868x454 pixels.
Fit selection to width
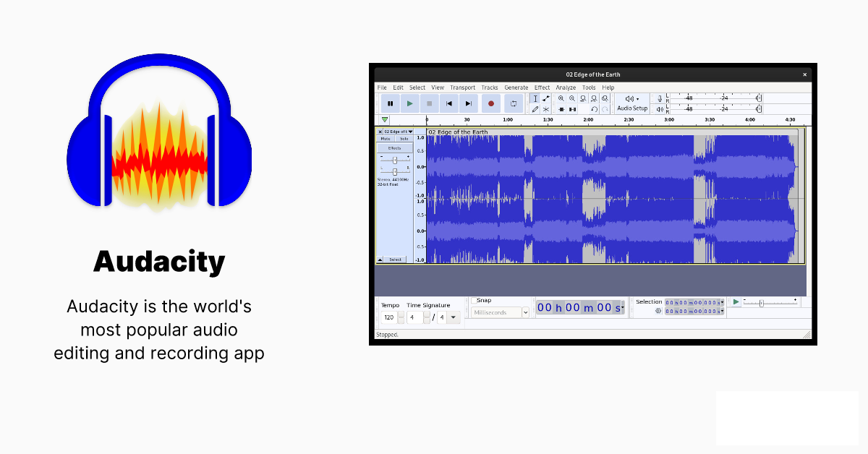pyautogui.click(x=583, y=98)
